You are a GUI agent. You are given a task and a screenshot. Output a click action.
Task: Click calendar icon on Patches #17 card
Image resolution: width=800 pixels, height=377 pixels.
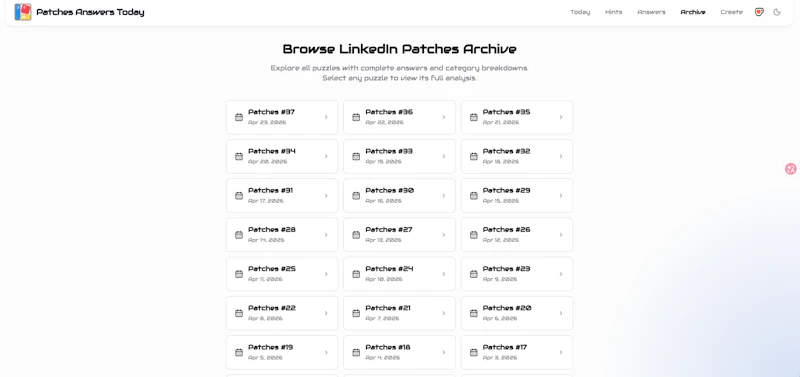[473, 353]
